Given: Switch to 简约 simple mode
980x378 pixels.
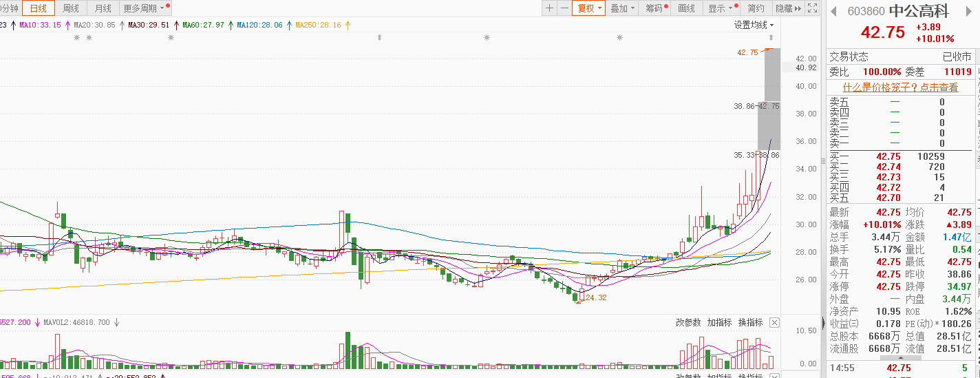Looking at the screenshot, I should pyautogui.click(x=756, y=8).
